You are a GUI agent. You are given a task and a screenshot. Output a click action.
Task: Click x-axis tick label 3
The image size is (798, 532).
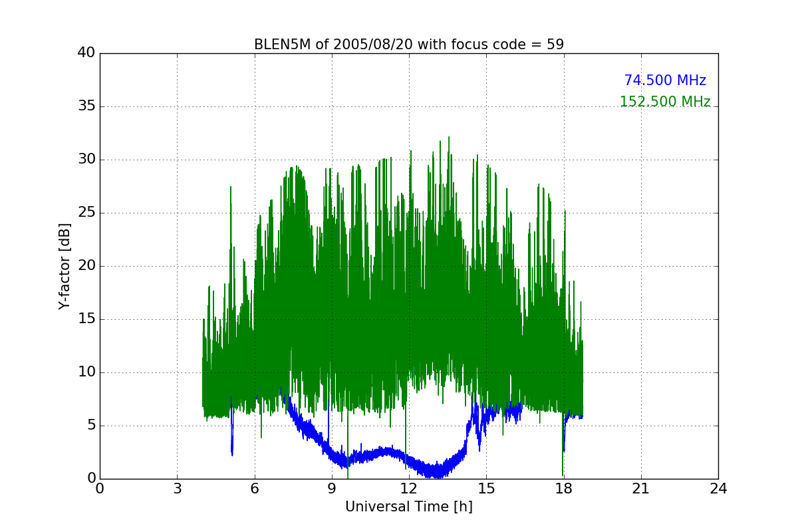pos(177,488)
